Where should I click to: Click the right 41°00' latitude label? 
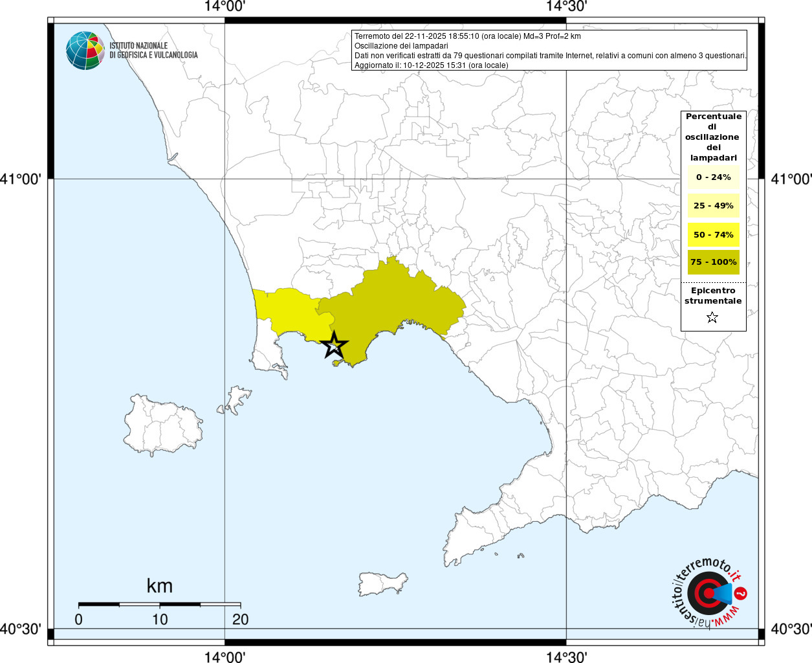(791, 179)
